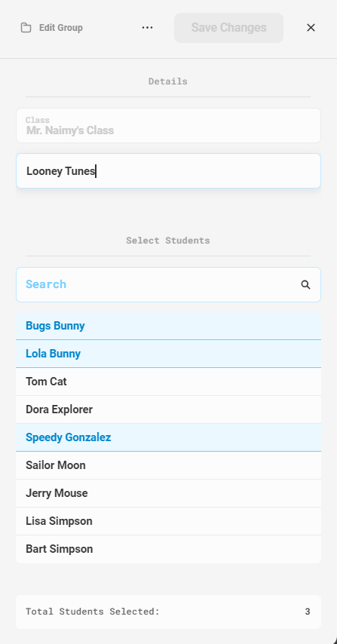
Task: Close the Edit Group panel
Action: point(311,27)
